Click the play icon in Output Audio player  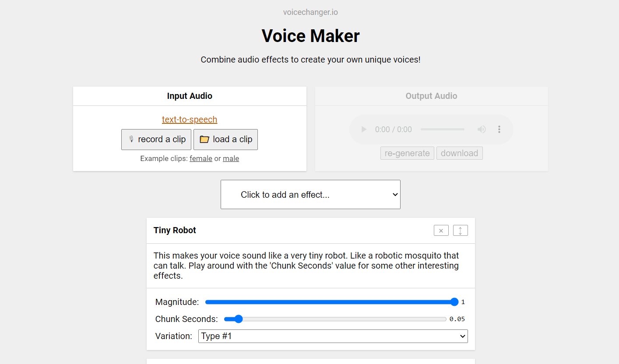pyautogui.click(x=363, y=129)
